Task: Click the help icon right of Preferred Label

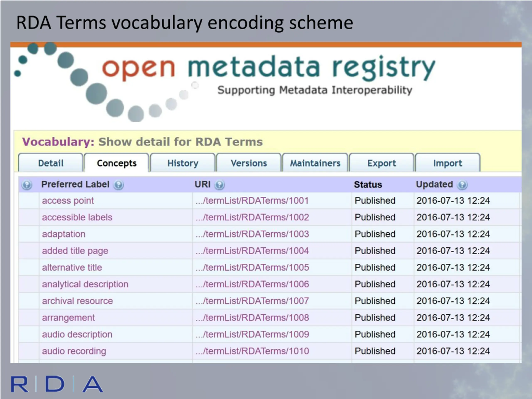Action: pos(119,185)
